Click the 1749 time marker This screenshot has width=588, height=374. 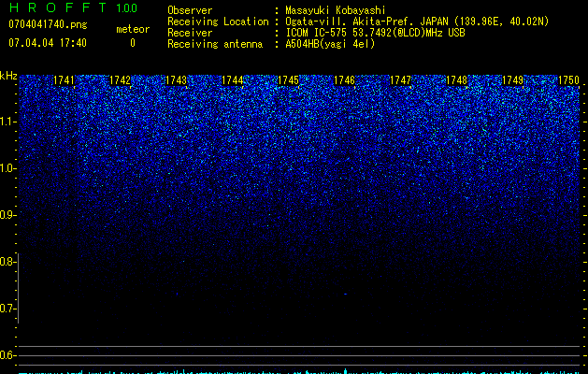tap(512, 80)
